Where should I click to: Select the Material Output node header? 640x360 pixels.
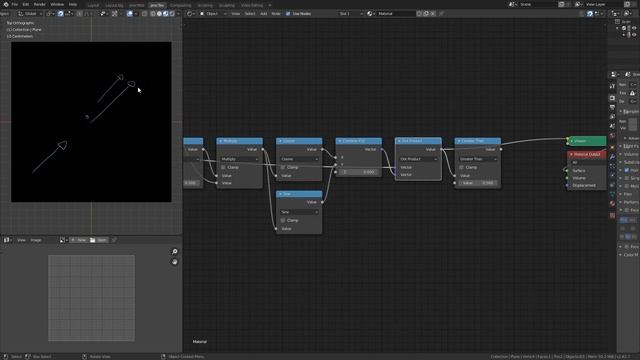[587, 154]
